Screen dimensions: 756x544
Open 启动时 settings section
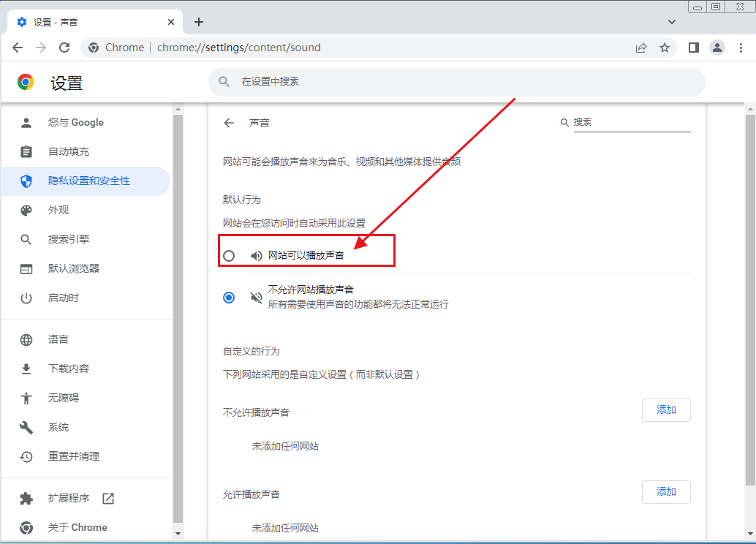click(x=87, y=298)
